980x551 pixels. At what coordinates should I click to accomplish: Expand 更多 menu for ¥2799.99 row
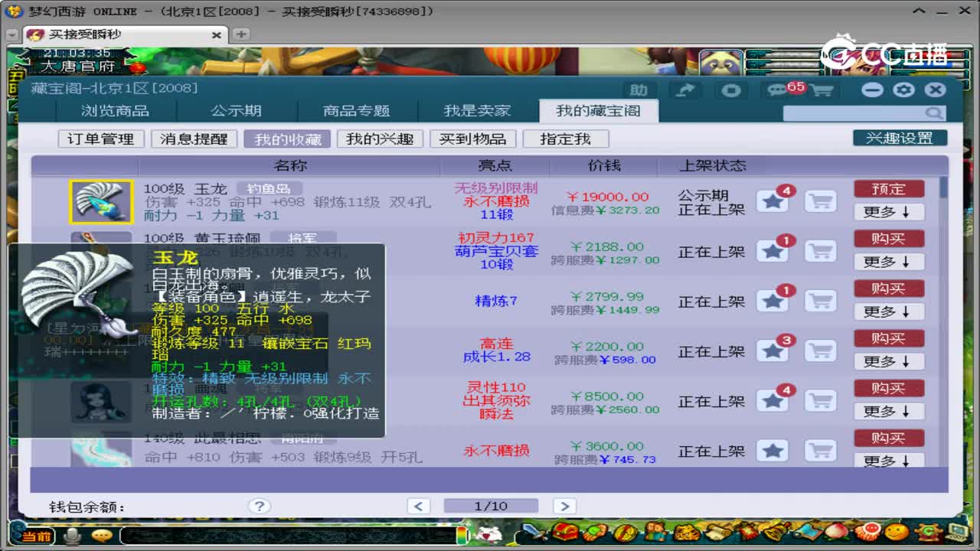889,311
